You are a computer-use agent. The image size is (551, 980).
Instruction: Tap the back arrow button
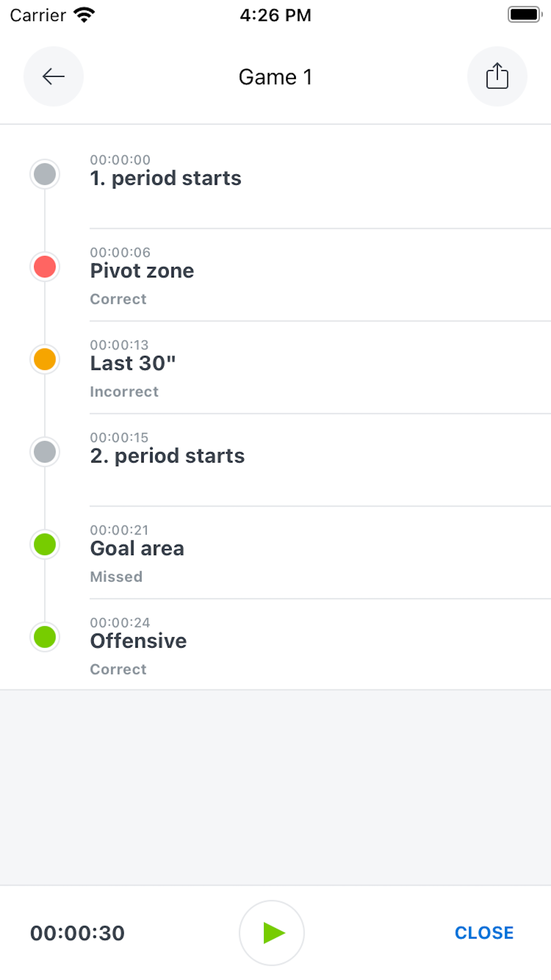53,76
